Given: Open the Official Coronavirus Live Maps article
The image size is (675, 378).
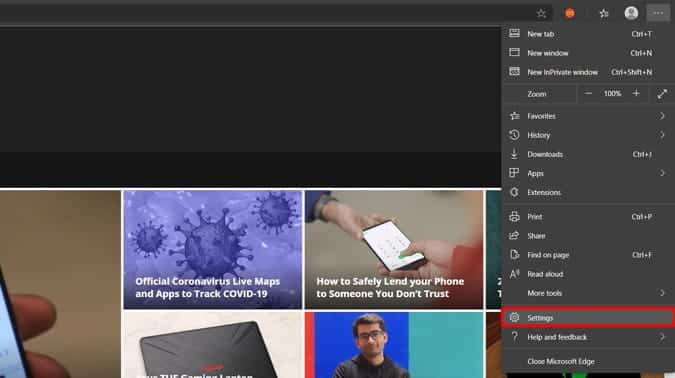Looking at the screenshot, I should point(207,288).
